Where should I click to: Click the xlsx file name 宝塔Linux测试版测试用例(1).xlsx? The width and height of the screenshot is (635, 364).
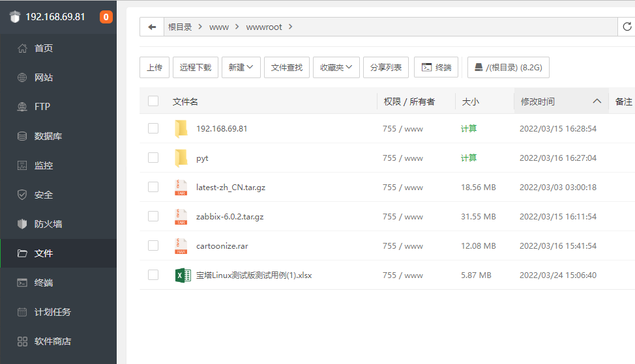(x=254, y=275)
